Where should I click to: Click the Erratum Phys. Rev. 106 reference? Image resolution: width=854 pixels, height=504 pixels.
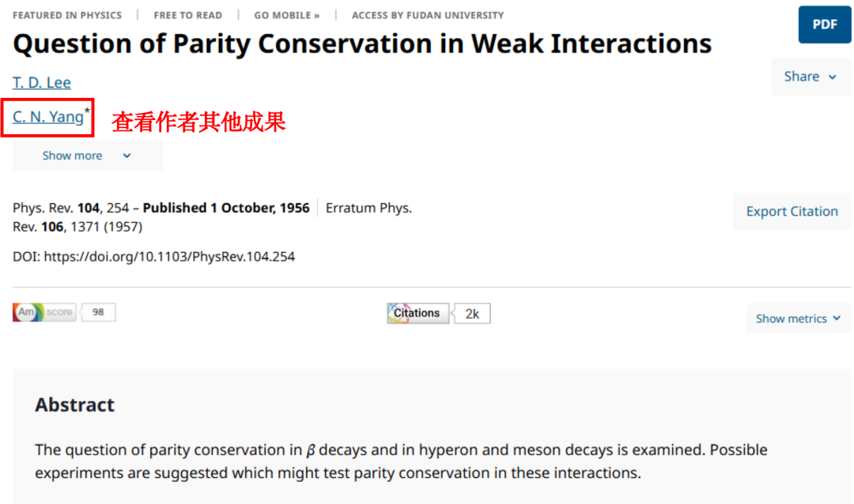[213, 217]
